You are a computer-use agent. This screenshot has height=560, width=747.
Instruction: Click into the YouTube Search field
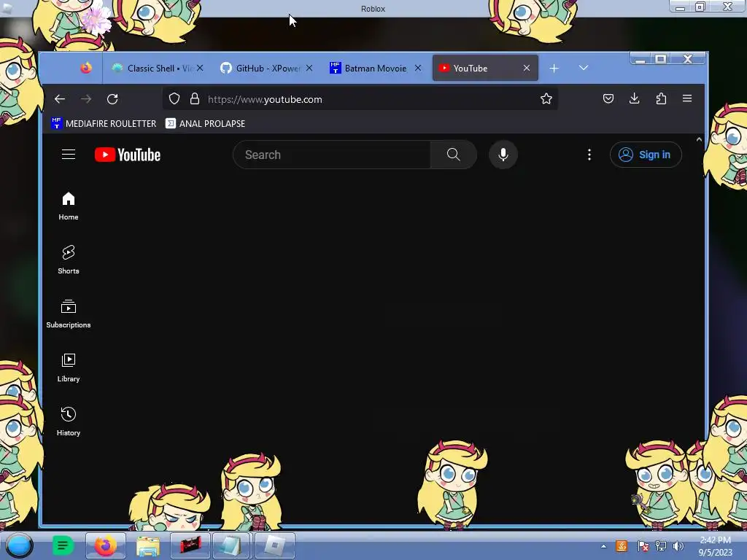[332, 155]
